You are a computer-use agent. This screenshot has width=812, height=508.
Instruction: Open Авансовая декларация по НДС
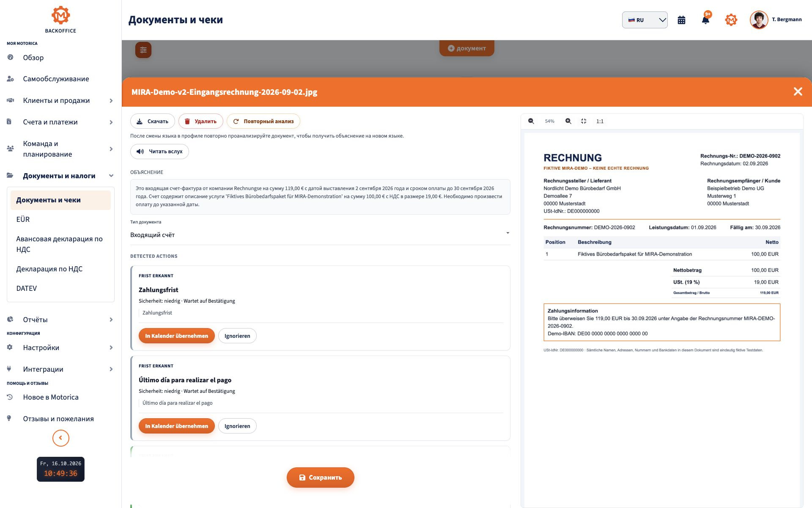point(60,244)
